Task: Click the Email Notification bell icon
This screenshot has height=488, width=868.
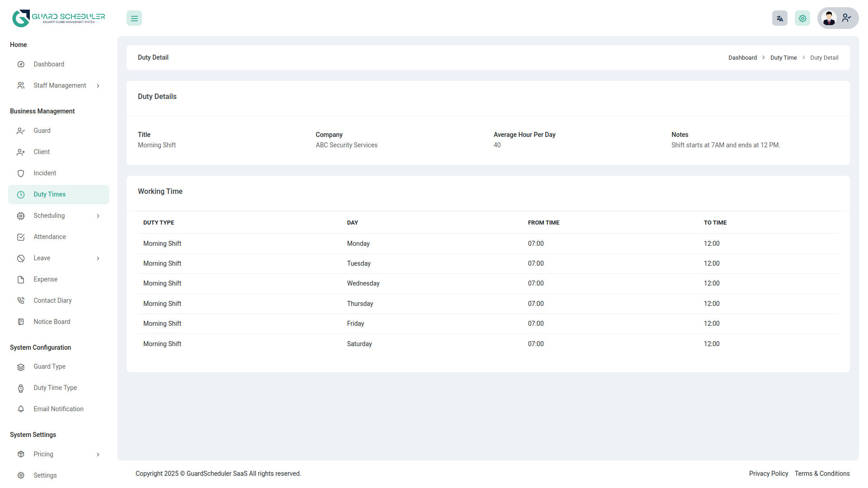Action: click(21, 409)
